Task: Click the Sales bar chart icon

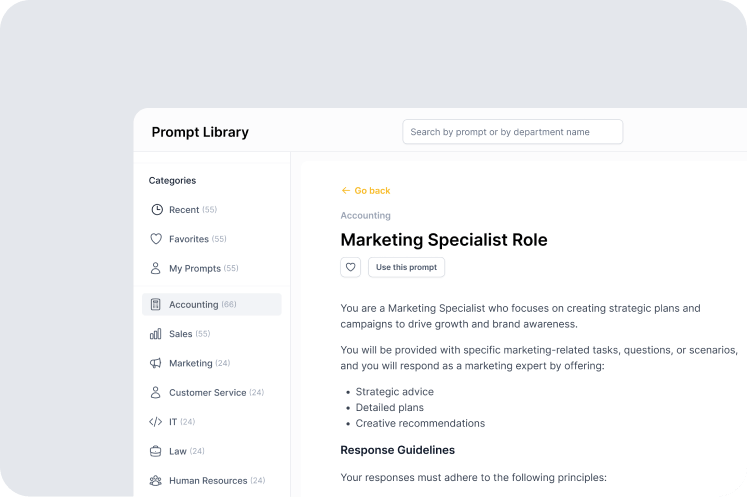Action: (156, 334)
